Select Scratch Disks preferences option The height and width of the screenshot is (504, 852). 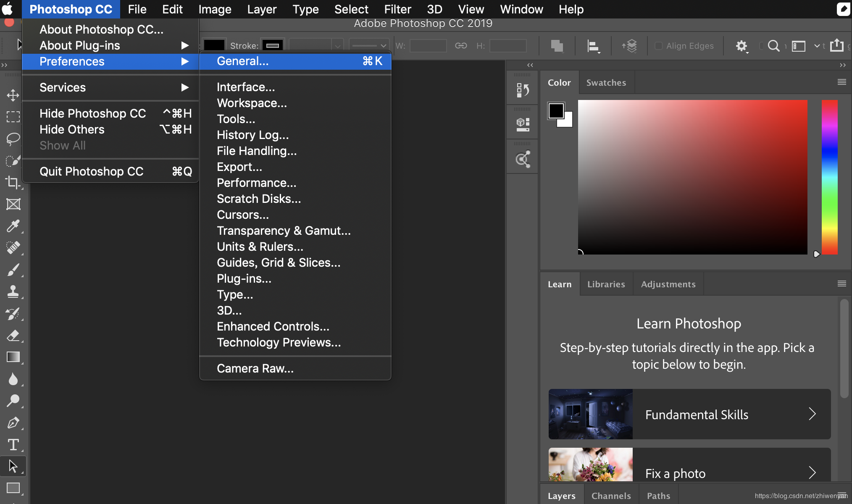pos(259,199)
